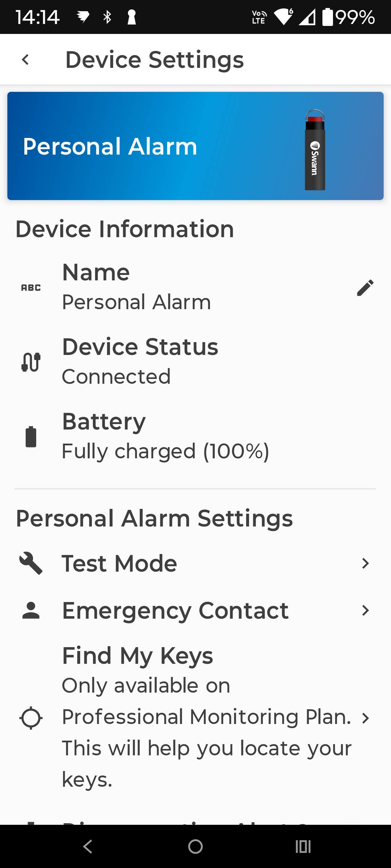Tap the Personal Alarm name value text
This screenshot has height=868, width=391.
pos(136,302)
